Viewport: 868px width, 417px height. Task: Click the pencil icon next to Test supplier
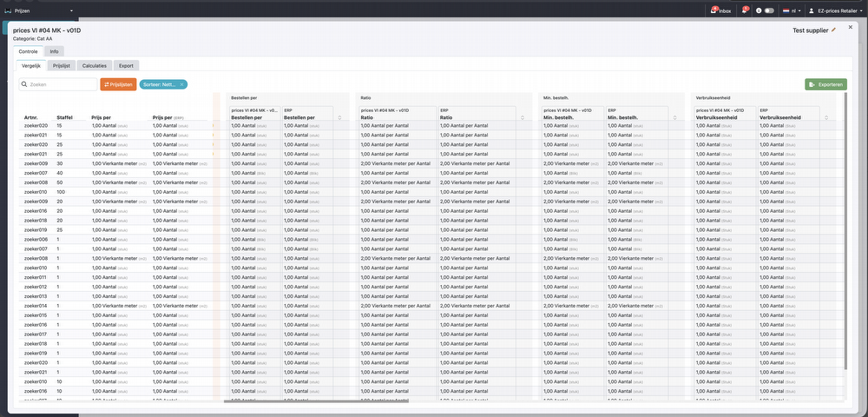[834, 30]
